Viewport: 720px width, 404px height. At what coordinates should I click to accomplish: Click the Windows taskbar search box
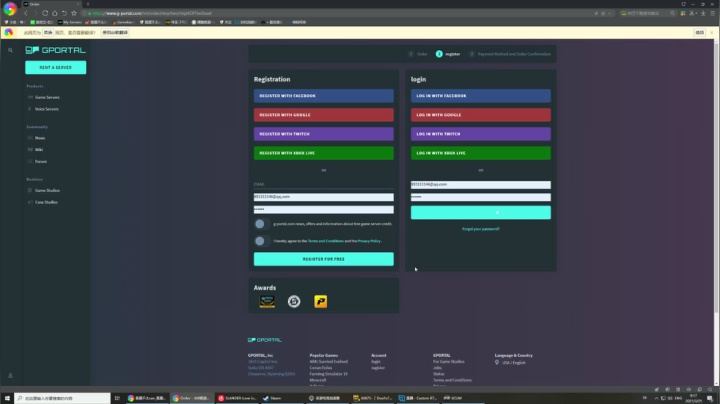[62, 398]
